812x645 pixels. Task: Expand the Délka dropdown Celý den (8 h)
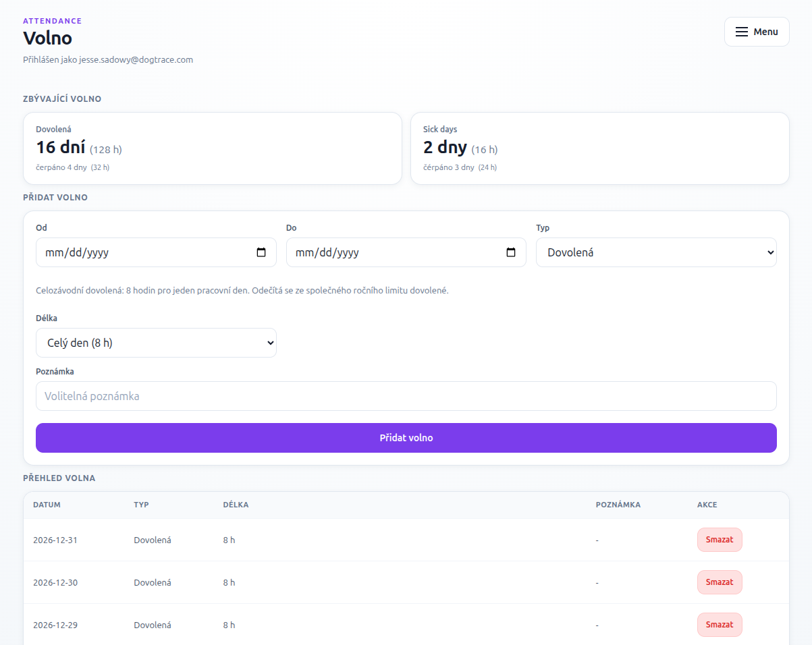pos(156,343)
